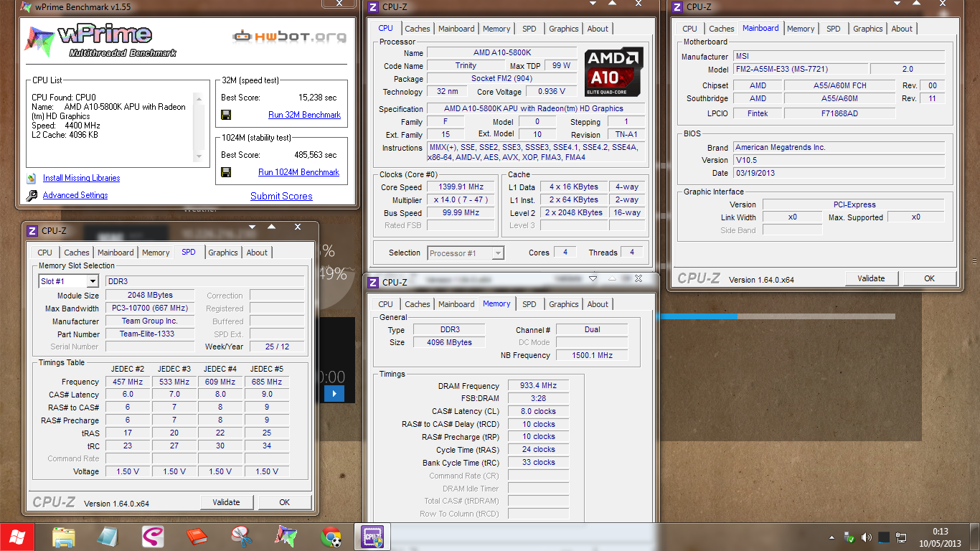This screenshot has width=980, height=551.
Task: Run the 1024M Benchmark
Action: click(298, 172)
